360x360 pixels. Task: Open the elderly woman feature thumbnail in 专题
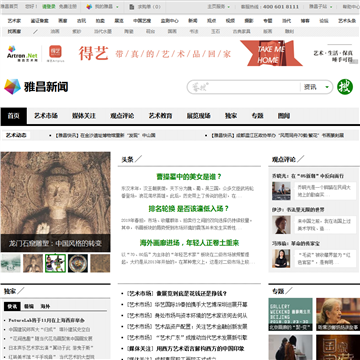pyautogui.click(x=338, y=314)
